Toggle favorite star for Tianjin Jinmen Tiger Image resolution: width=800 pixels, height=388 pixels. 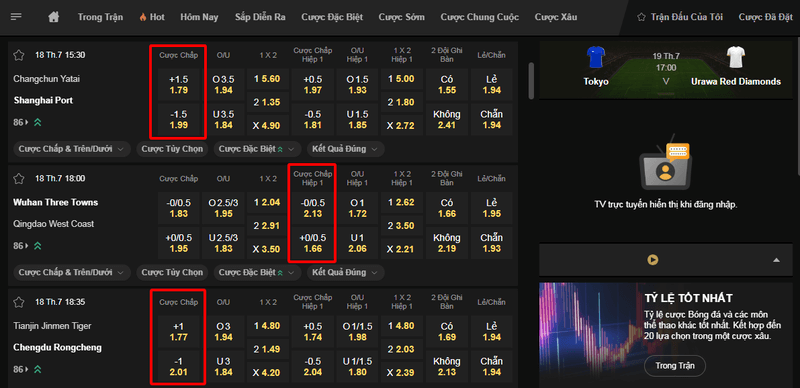pos(19,302)
